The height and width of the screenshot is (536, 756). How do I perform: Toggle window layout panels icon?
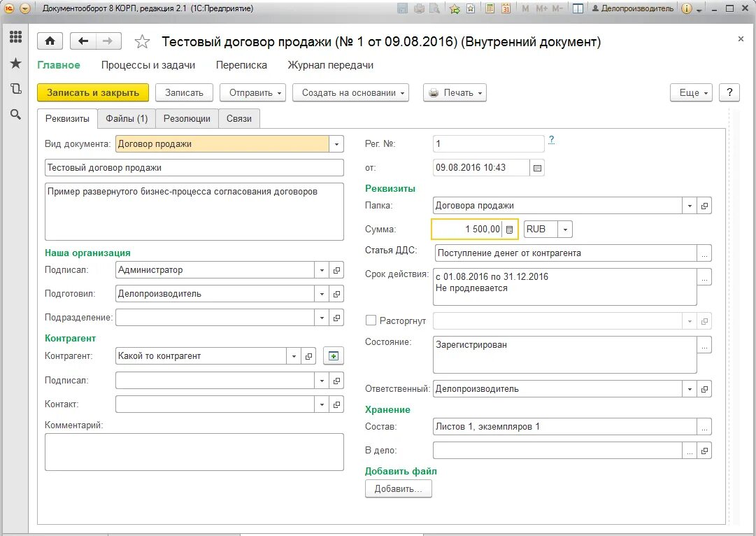(578, 8)
